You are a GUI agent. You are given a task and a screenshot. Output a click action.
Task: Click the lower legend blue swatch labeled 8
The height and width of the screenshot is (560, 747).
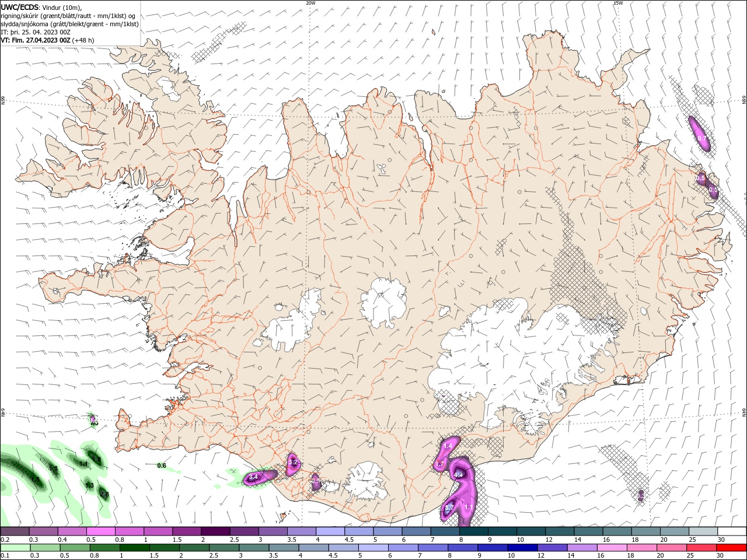point(462,548)
